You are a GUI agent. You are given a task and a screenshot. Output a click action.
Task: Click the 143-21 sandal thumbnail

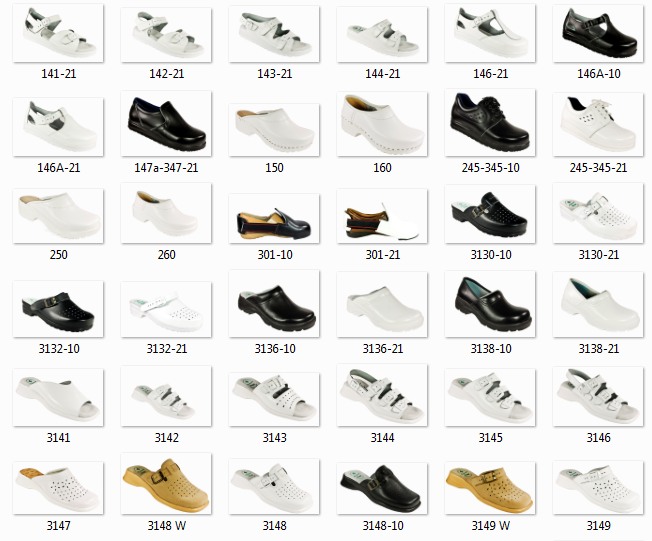[x=274, y=34]
